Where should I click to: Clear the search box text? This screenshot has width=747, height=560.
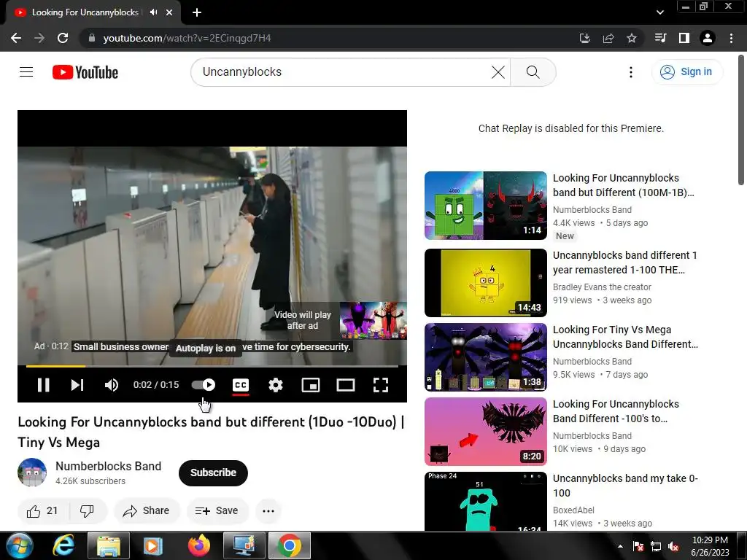[x=498, y=72]
